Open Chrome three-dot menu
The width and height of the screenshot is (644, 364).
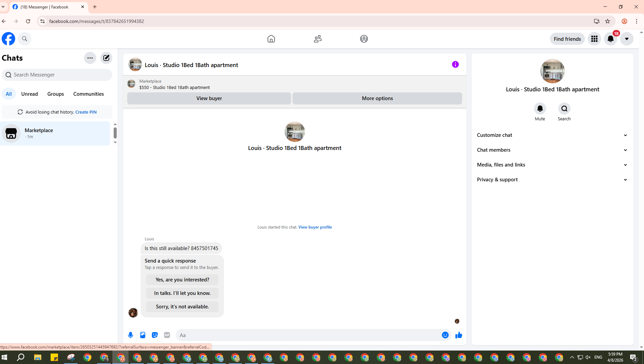[x=637, y=21]
